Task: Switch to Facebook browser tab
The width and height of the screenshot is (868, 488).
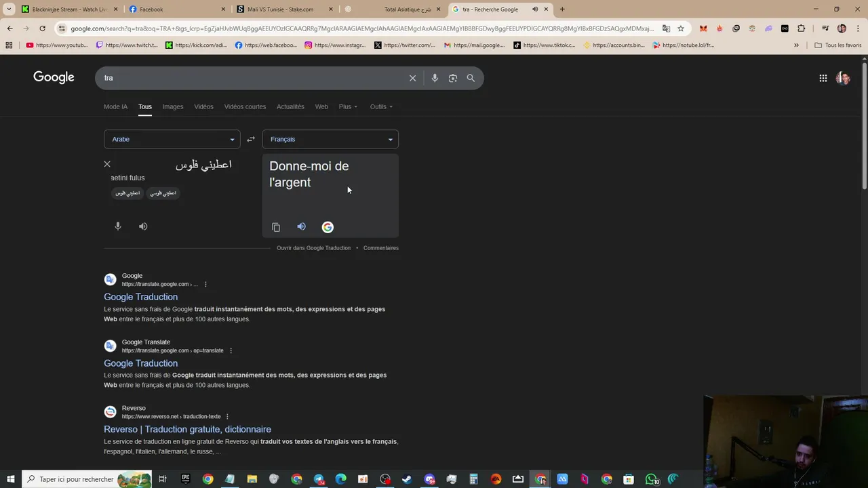Action: pyautogui.click(x=176, y=9)
